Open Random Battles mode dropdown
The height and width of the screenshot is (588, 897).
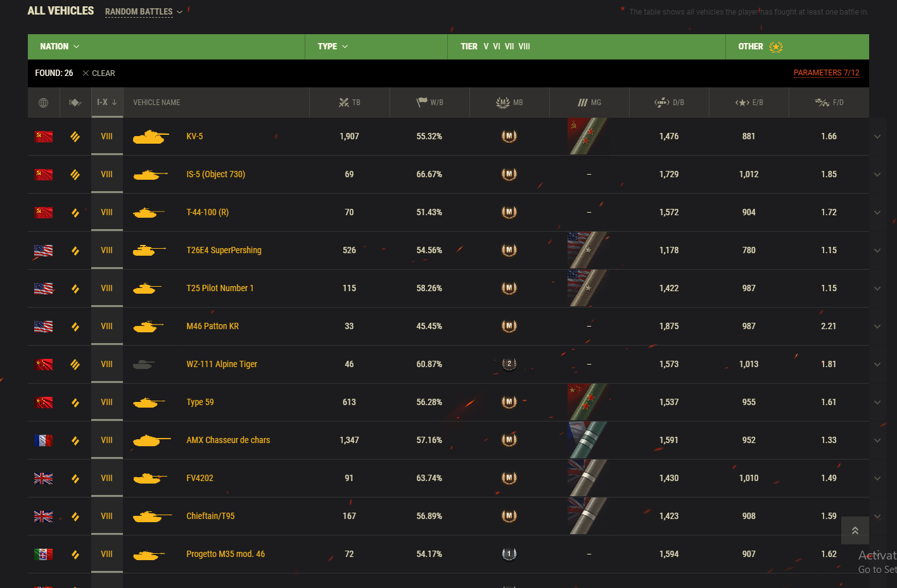point(144,12)
